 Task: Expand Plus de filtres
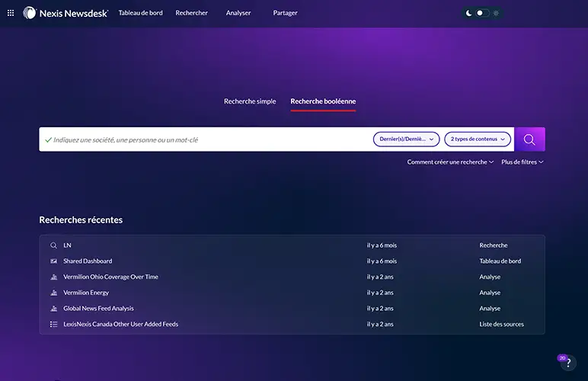coord(522,162)
